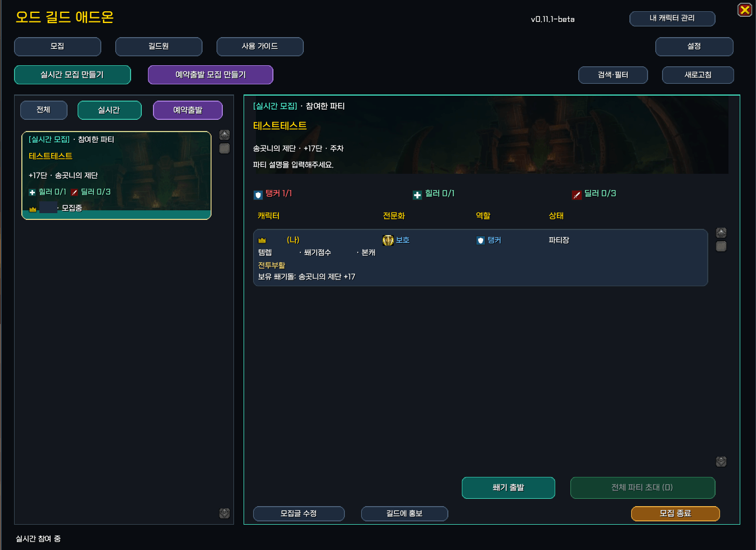Click the crown leader icon in the member row
756x550 pixels.
tap(262, 241)
